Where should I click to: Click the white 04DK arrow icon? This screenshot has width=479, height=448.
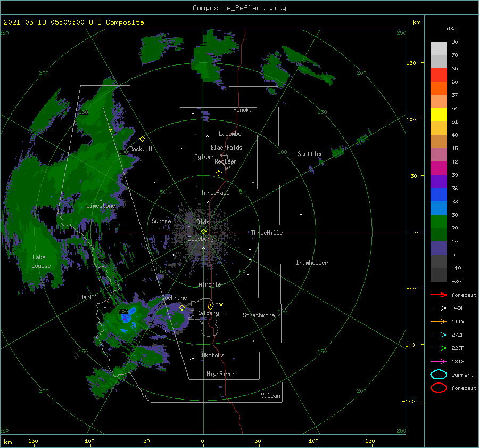point(439,308)
